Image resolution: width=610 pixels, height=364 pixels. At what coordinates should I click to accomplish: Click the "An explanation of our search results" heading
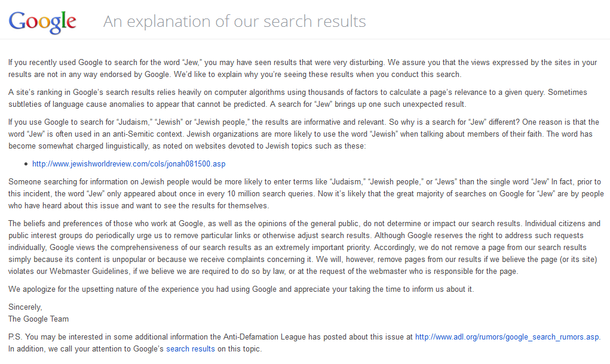(234, 21)
